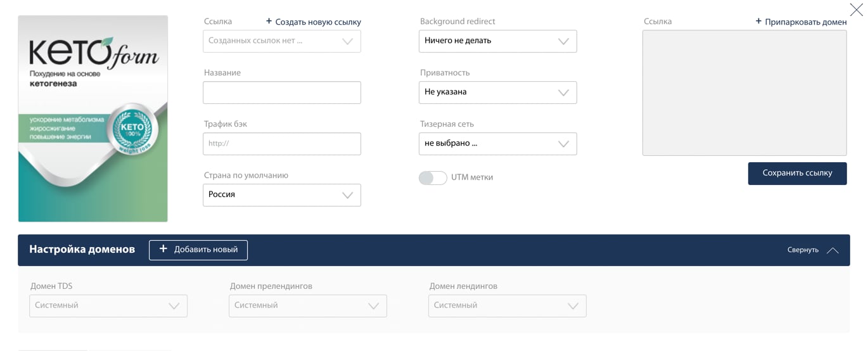Click the KETO form product image
The width and height of the screenshot is (868, 351).
[x=93, y=118]
